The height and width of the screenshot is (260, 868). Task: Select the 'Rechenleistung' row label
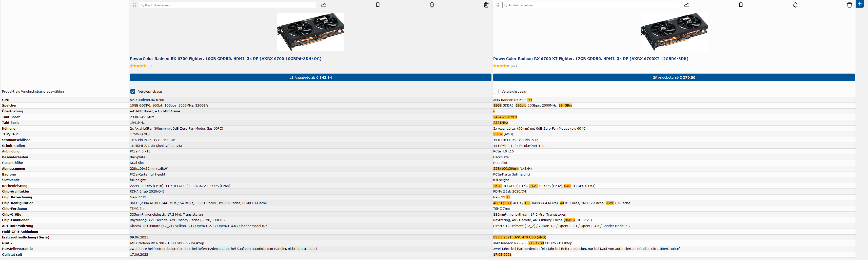pos(15,186)
